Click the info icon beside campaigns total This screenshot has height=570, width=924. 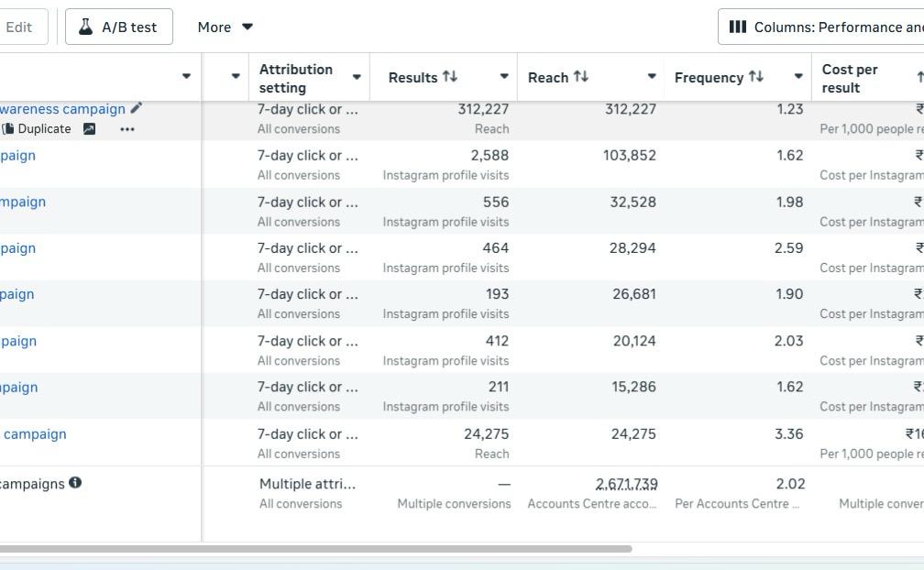click(x=75, y=483)
